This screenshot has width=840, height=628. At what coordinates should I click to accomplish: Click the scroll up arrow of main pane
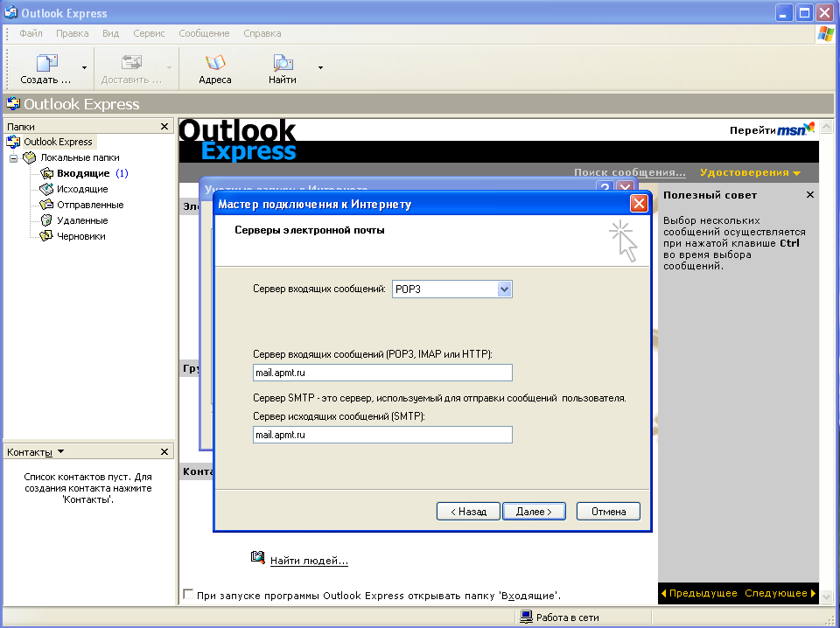(x=827, y=127)
